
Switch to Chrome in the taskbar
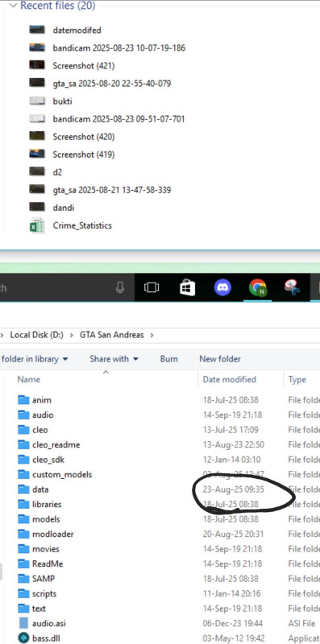coord(258,287)
